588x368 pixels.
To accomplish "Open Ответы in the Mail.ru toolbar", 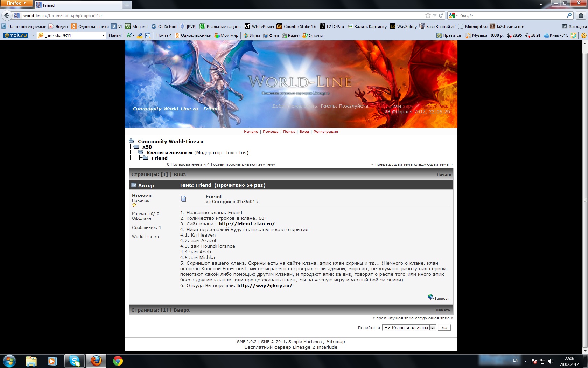I will click(x=313, y=35).
